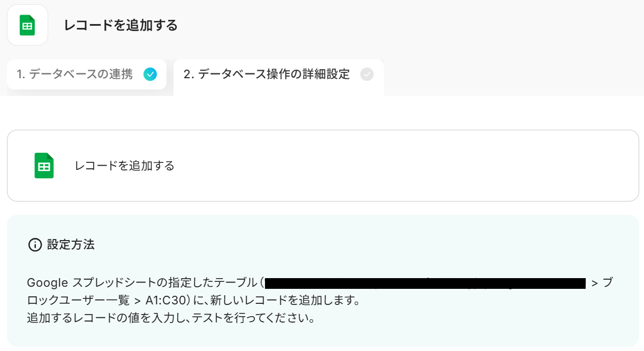
Task: Open the 1. データベースの連携 tab
Action: click(75, 74)
